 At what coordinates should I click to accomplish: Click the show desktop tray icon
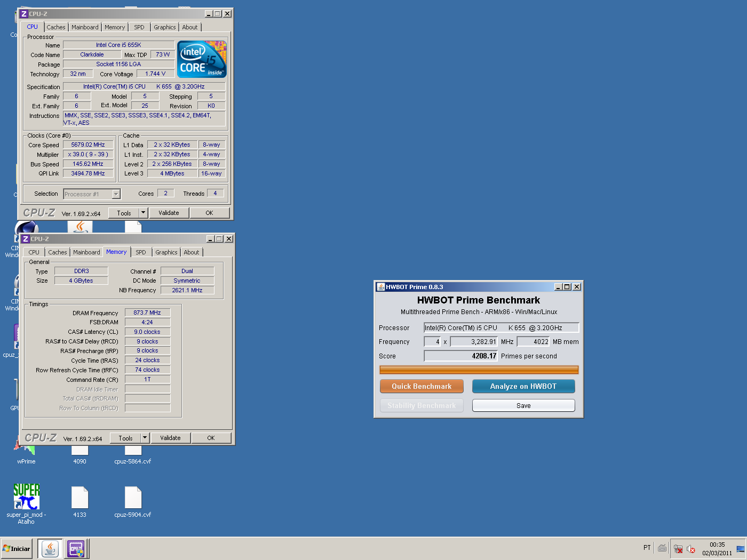[x=741, y=549]
